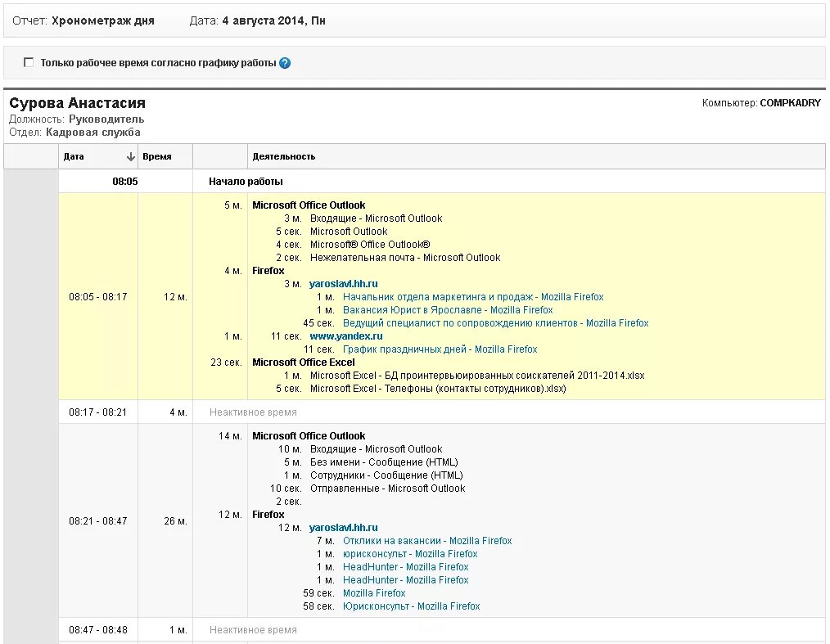Click the 59 сек. Mozilla Firefox link
The height and width of the screenshot is (644, 830).
[x=374, y=593]
